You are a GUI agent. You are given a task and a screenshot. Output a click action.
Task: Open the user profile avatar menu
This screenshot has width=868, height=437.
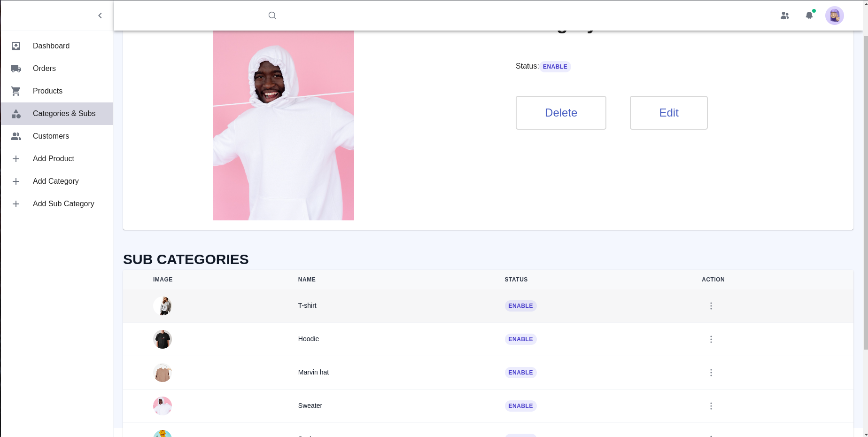click(x=834, y=16)
